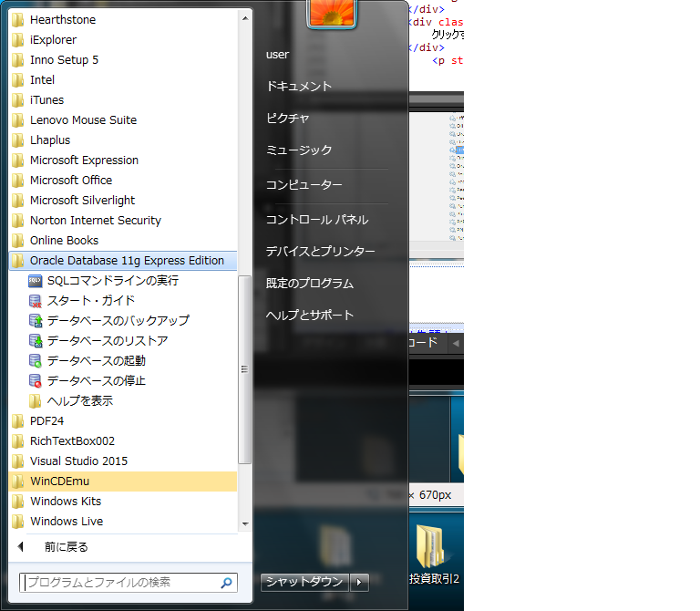Click the search magnifier icon

226,583
